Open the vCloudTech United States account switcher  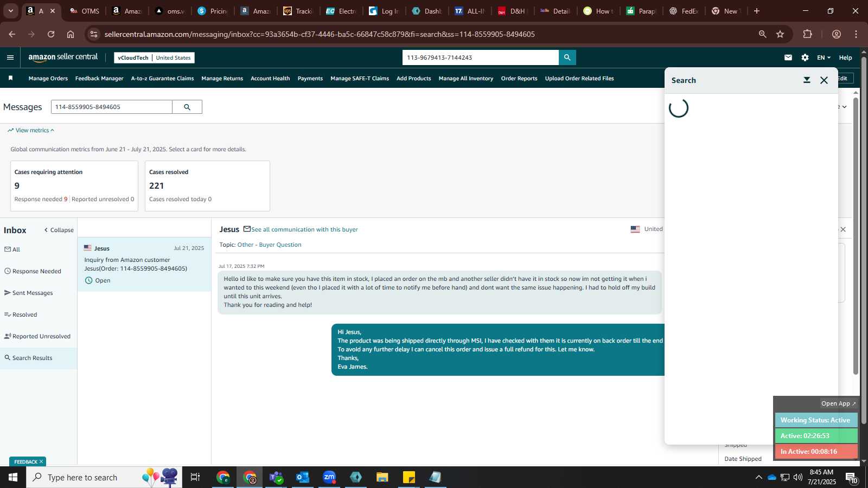pos(154,57)
